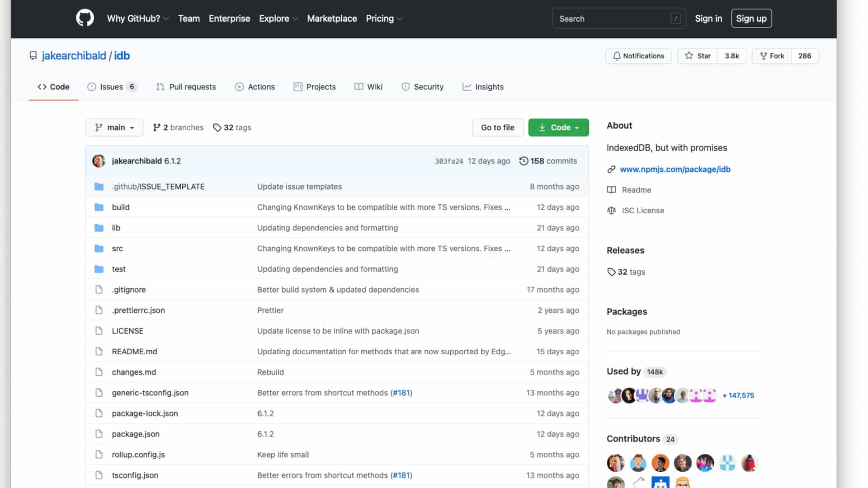Open the main branch selector dropdown

[114, 127]
